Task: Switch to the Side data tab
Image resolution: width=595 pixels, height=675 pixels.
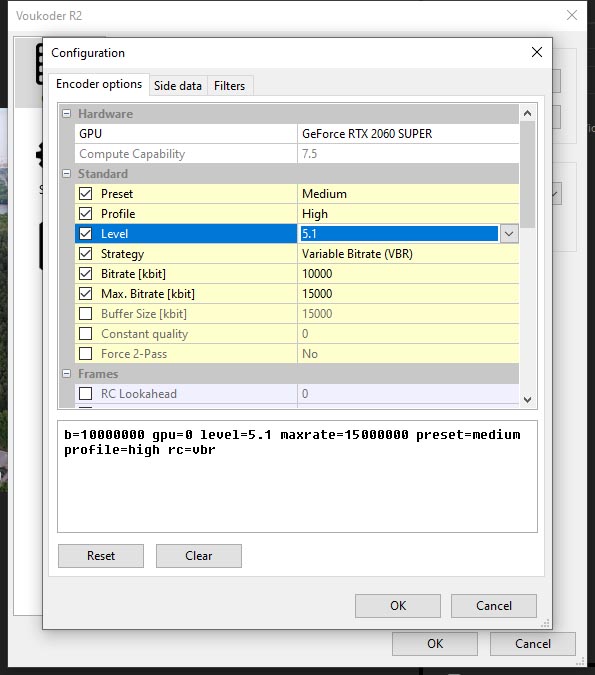Action: tap(178, 86)
